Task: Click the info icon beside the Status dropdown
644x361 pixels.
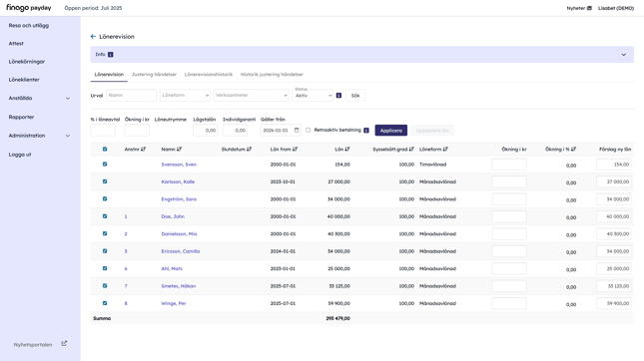Action: [338, 95]
